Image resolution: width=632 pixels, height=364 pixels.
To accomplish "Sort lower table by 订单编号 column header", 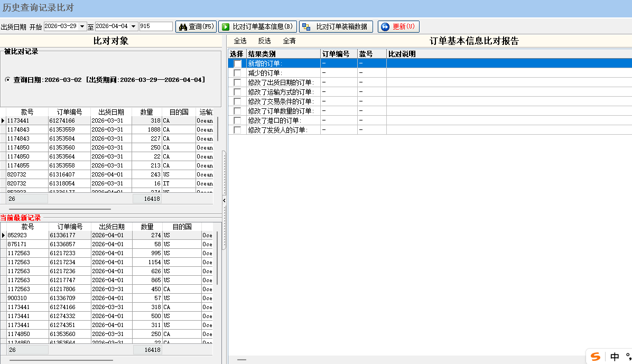I will tap(70, 227).
